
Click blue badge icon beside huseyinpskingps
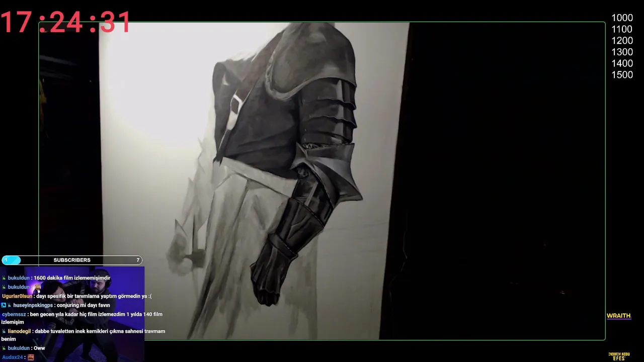point(4,305)
